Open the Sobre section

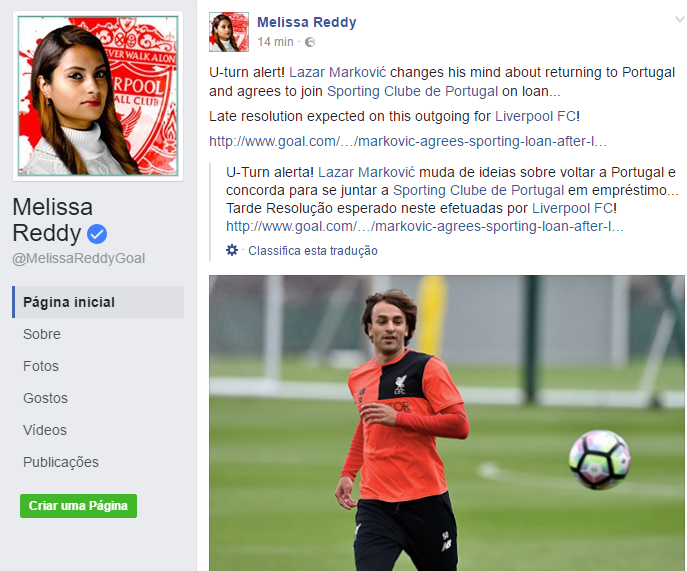[x=42, y=334]
